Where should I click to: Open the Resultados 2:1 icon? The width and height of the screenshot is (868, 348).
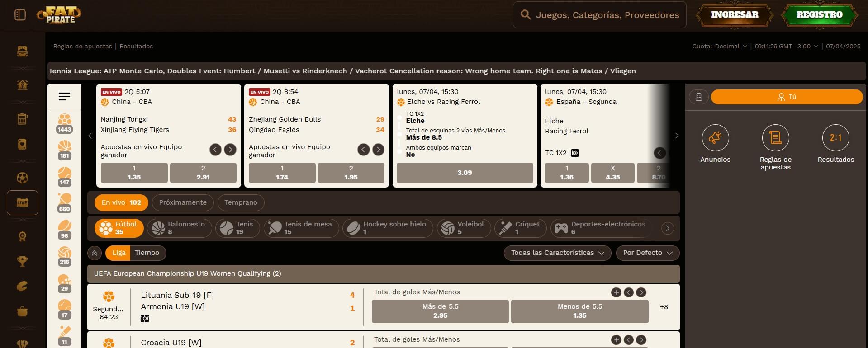[835, 138]
